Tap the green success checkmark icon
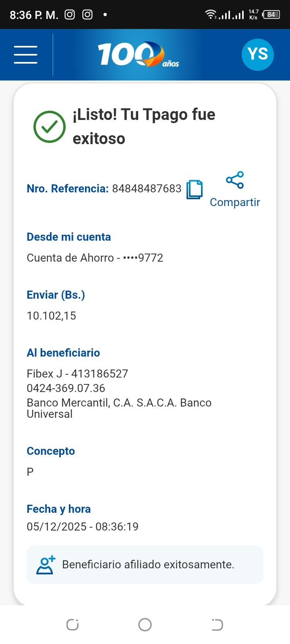290x644 pixels. point(50,126)
